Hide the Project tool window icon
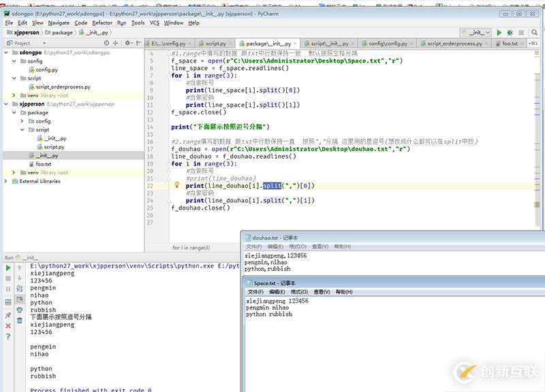545x392 pixels. click(x=138, y=43)
